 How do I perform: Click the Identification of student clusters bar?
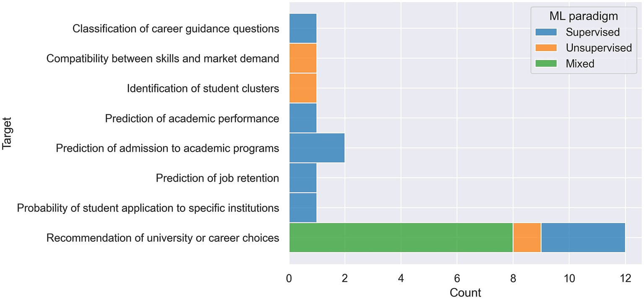pos(303,88)
